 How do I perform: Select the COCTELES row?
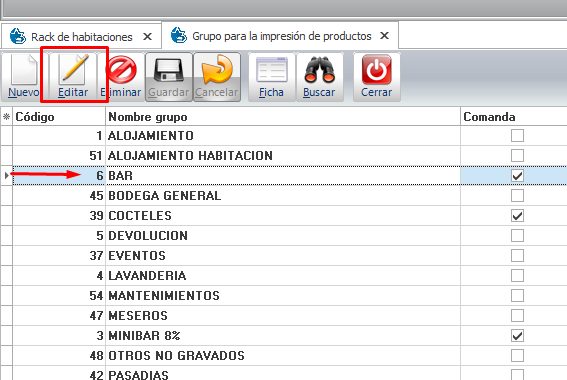tap(283, 216)
